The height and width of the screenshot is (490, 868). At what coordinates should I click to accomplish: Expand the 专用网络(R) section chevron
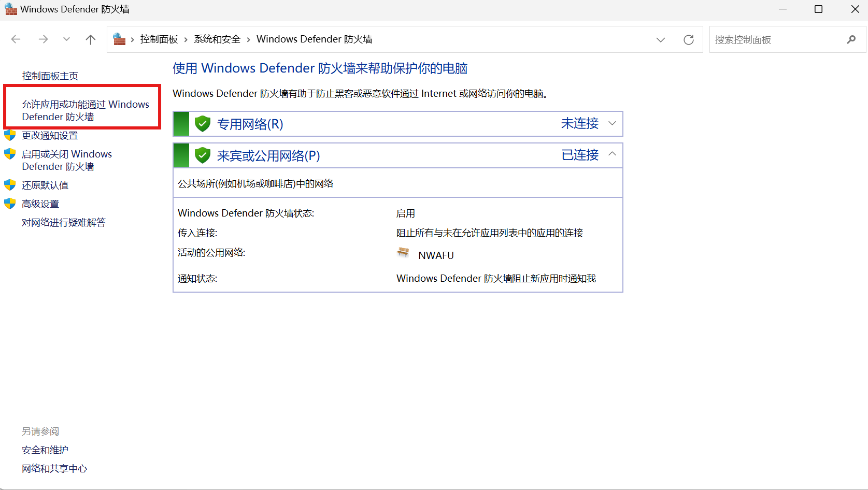612,123
